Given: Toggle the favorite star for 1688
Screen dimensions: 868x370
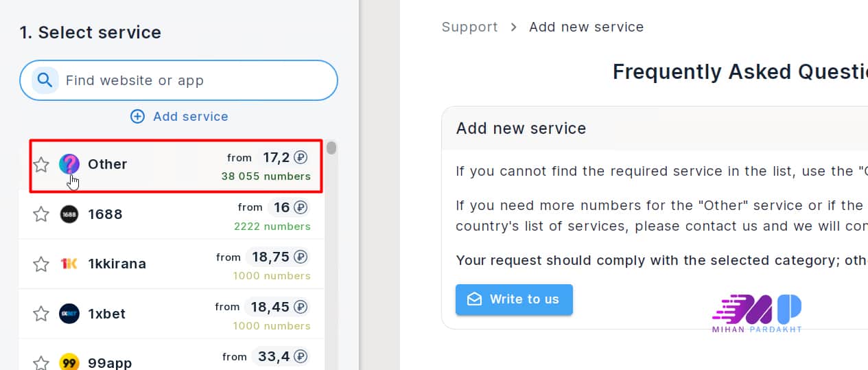Looking at the screenshot, I should tap(41, 214).
